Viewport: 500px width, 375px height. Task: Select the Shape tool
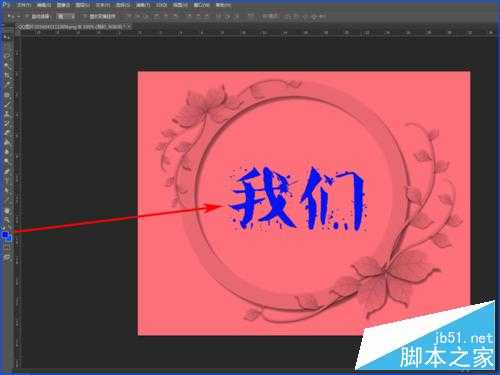click(x=7, y=200)
